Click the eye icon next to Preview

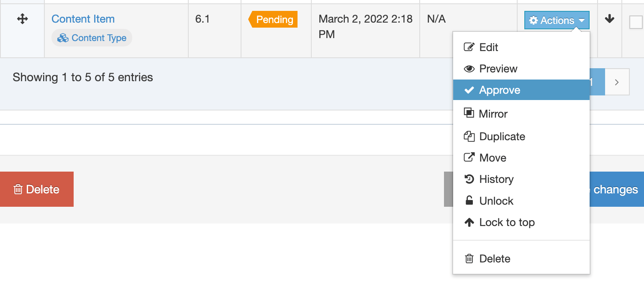(x=470, y=68)
